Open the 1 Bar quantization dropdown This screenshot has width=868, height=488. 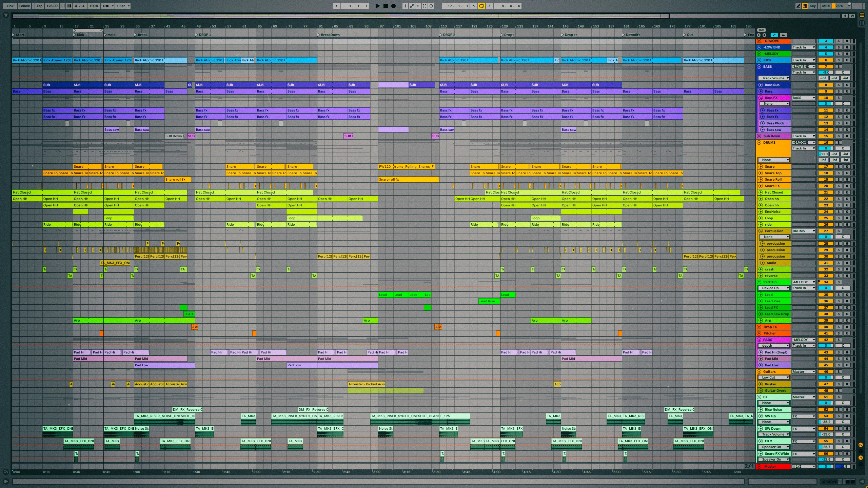coord(123,6)
